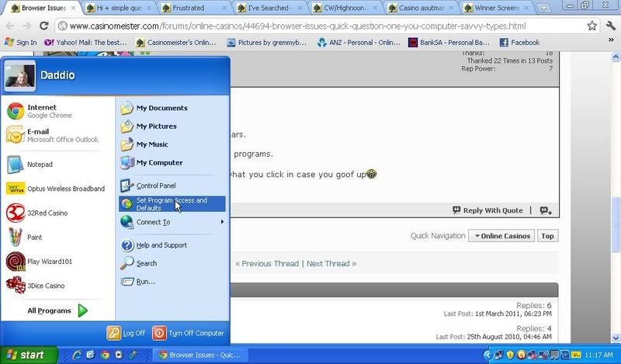621x364 pixels.
Task: Click the system clock 11:17 AM
Action: coord(598,355)
